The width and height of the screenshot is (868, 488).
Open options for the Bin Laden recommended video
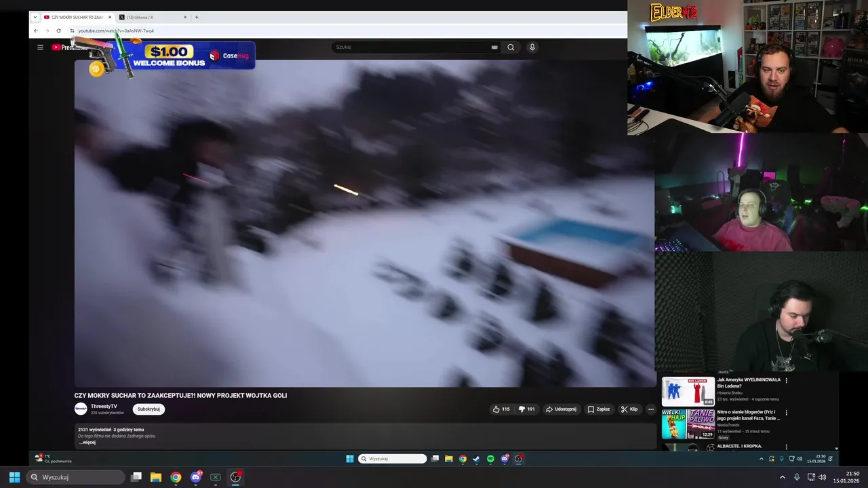point(787,380)
